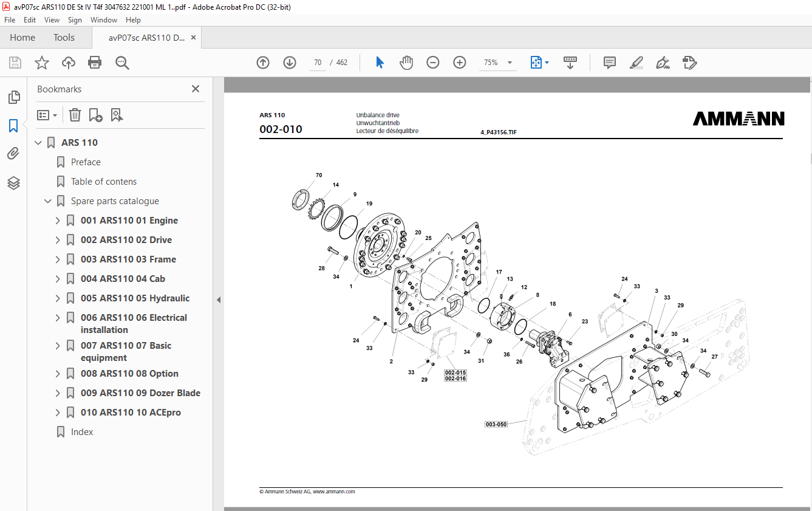812x511 pixels.
Task: Open the Attachments paperclip panel
Action: [13, 154]
